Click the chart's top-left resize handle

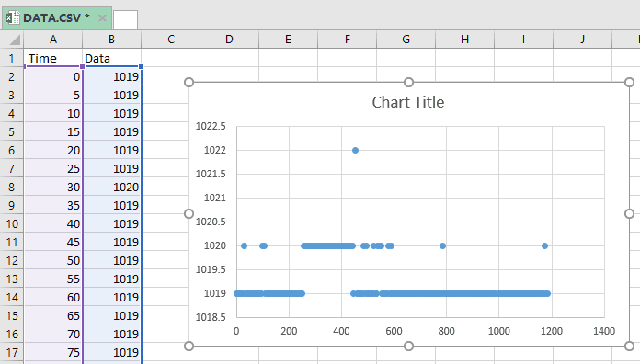(x=189, y=83)
